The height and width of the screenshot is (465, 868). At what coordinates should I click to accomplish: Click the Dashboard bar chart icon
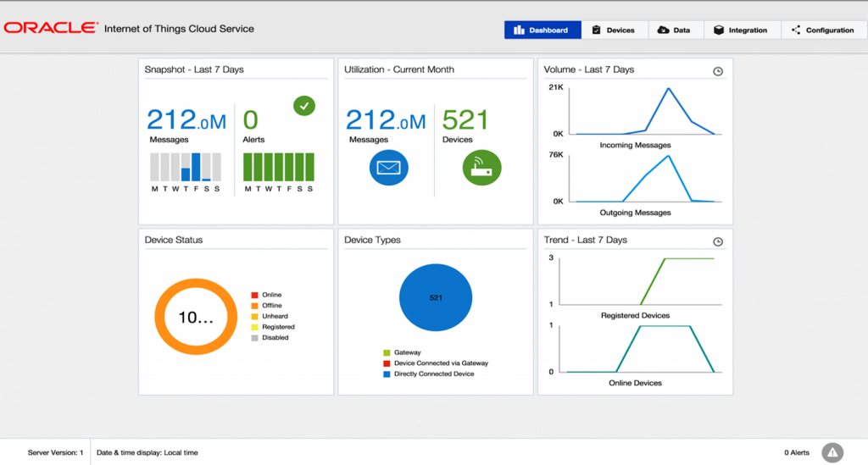pyautogui.click(x=519, y=30)
